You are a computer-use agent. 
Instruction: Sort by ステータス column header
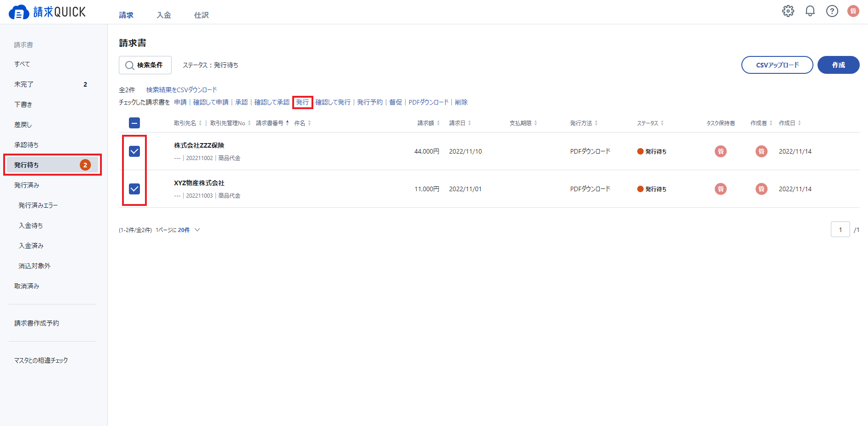(650, 123)
